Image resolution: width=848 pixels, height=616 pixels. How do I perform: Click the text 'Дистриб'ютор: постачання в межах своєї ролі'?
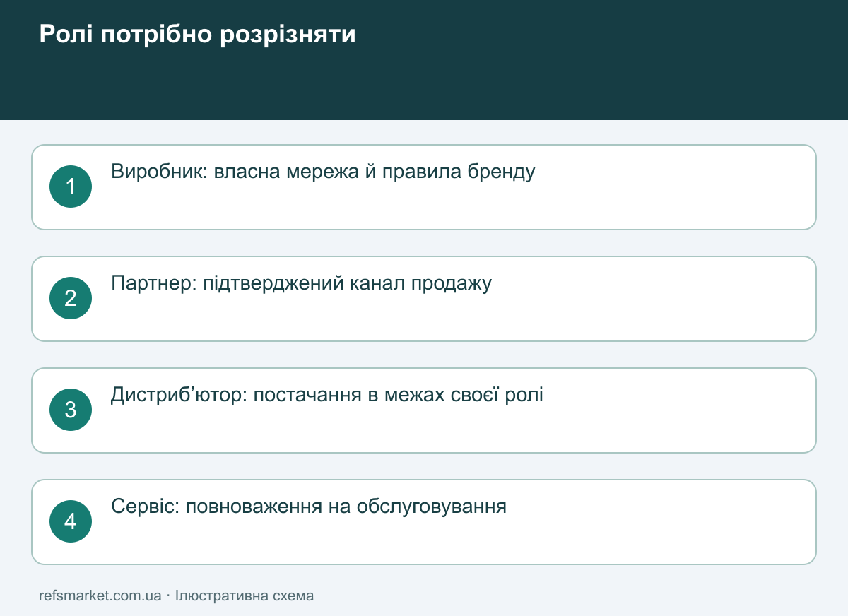tap(327, 395)
